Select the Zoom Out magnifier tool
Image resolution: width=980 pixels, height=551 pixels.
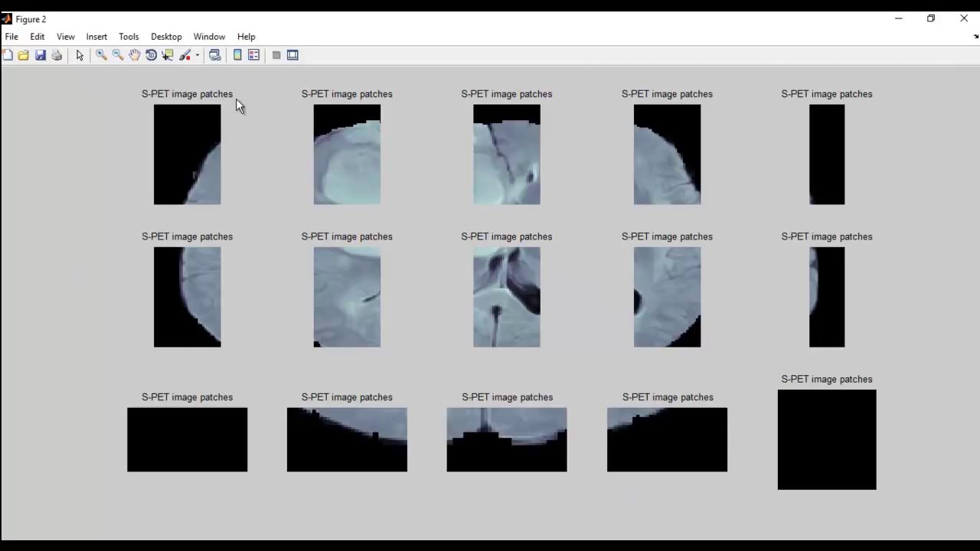(118, 55)
